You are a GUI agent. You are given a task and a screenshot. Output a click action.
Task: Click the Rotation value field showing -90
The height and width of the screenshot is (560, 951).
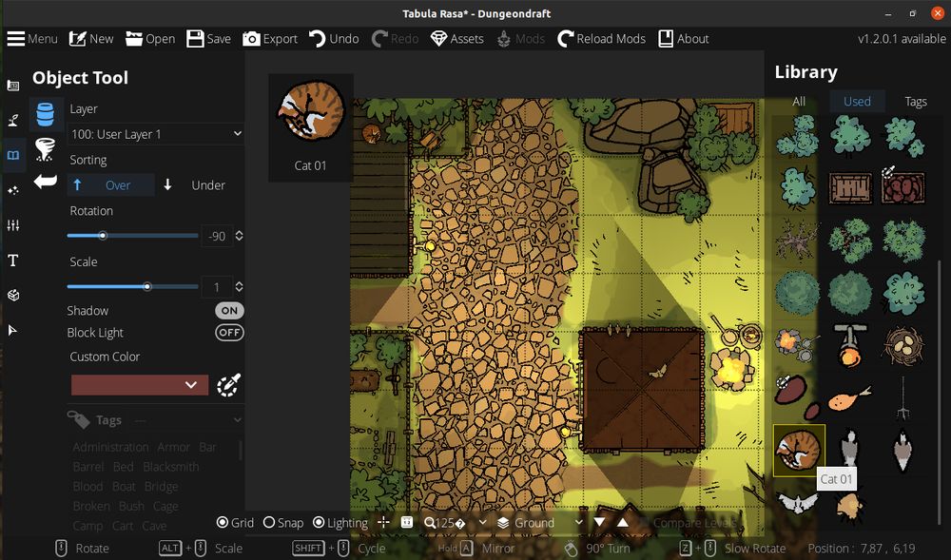point(217,236)
